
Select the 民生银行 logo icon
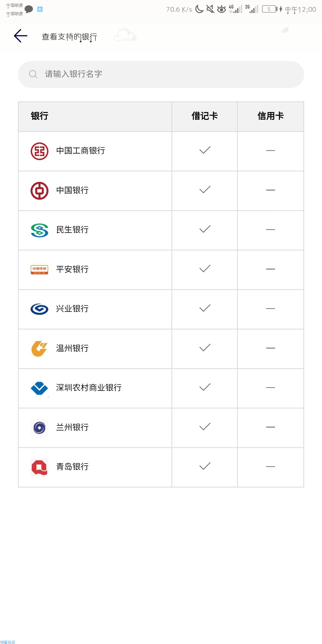point(39,230)
